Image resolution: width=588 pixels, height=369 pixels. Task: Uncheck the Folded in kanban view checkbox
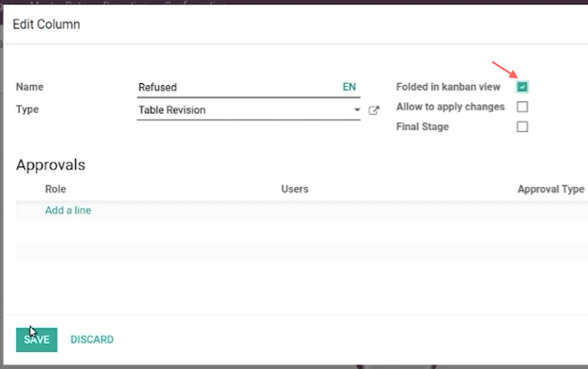[522, 87]
